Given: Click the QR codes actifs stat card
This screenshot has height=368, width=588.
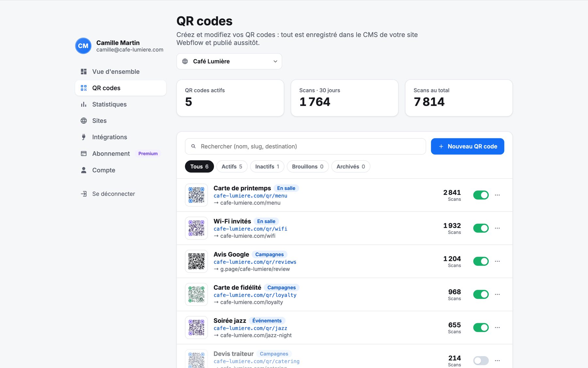Looking at the screenshot, I should [230, 98].
